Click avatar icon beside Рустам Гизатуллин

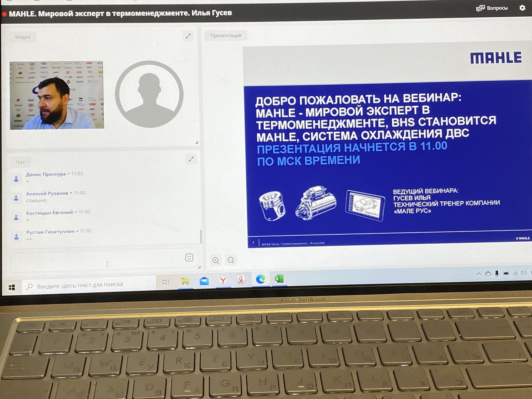pyautogui.click(x=16, y=237)
